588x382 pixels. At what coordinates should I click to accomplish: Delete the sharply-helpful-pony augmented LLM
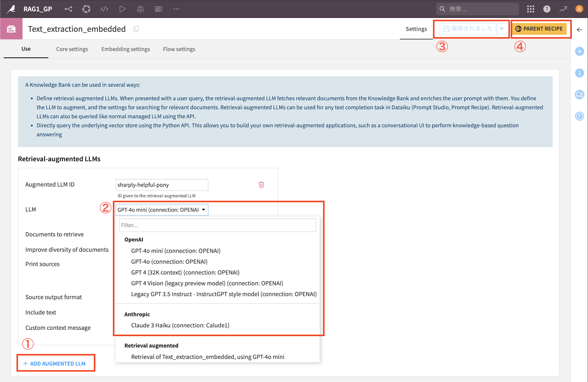(261, 185)
